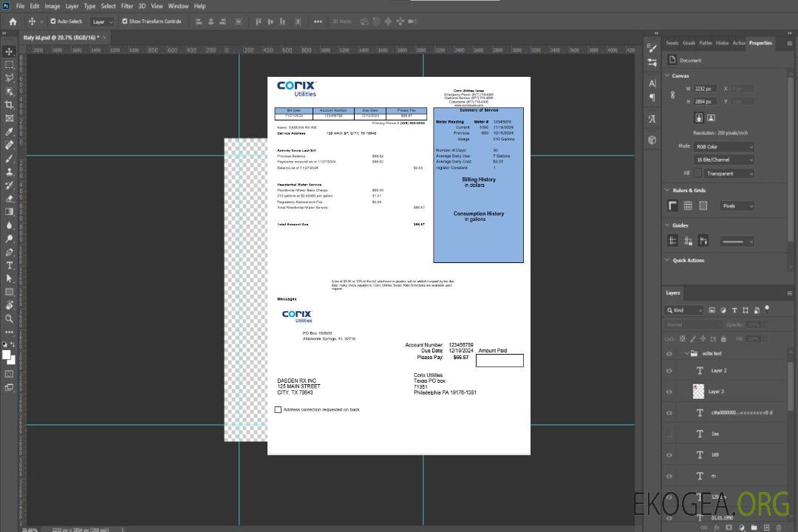Toggle the layer filter switch on/off
Viewport: 798px width, 532px height.
pos(767,309)
